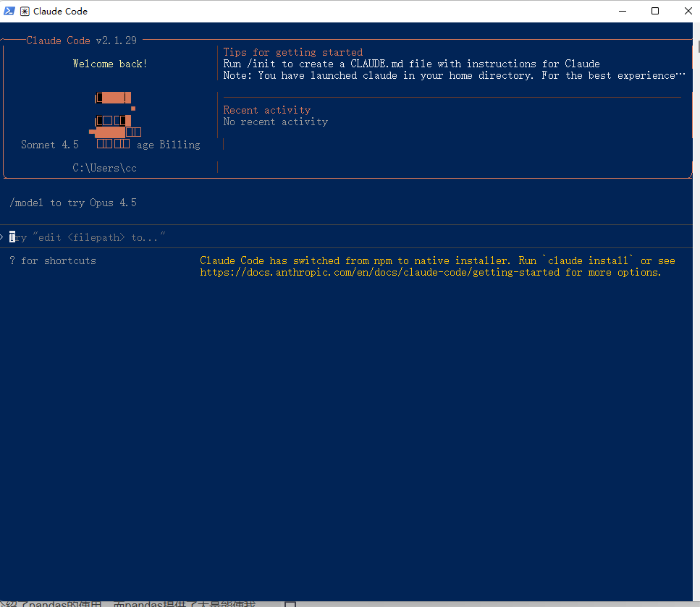Viewport: 700px width, 607px height.
Task: Click the note about launching in home directory
Action: tap(454, 75)
